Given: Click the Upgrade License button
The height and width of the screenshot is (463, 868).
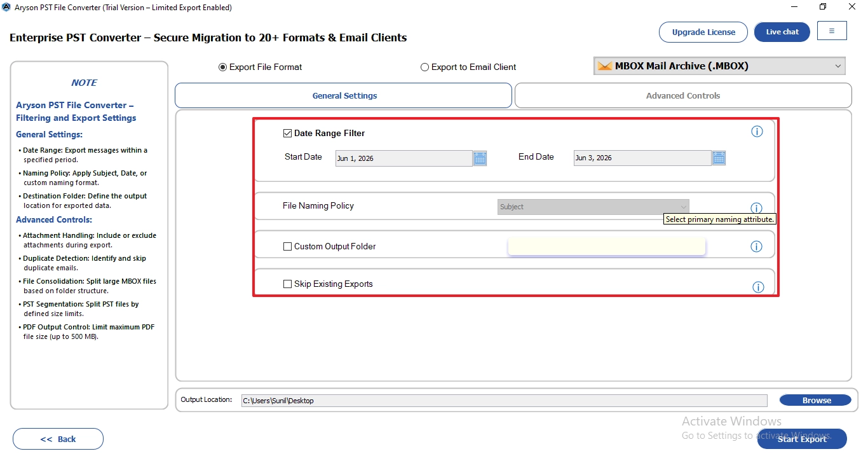Looking at the screenshot, I should tap(703, 32).
